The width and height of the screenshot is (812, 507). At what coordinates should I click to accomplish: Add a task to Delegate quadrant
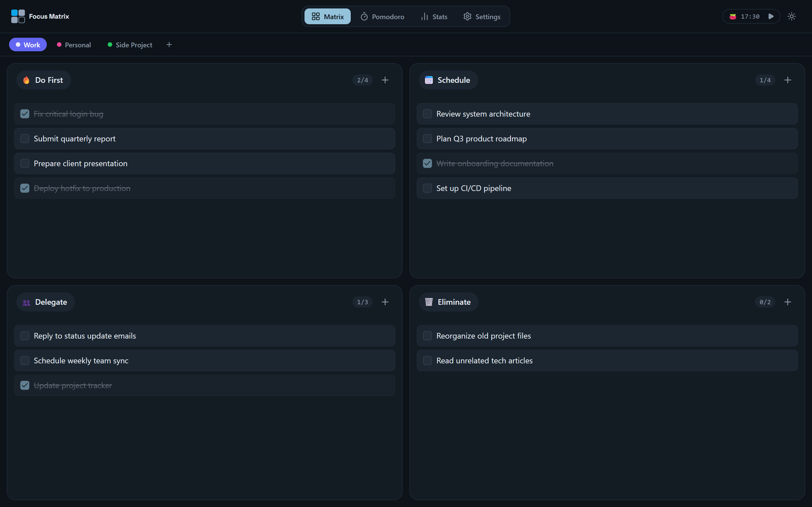tap(385, 302)
